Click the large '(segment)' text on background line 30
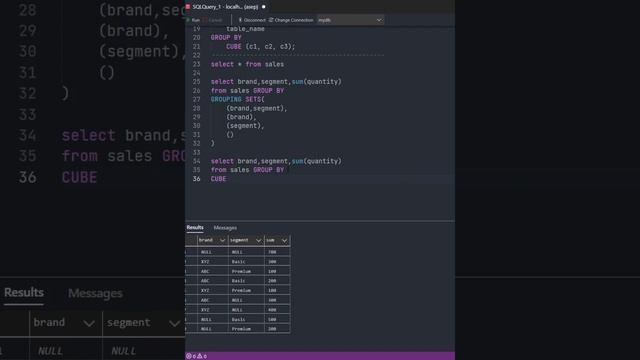 (139, 52)
